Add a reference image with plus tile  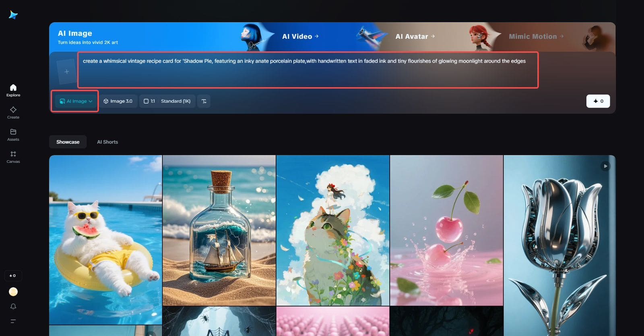coord(66,72)
